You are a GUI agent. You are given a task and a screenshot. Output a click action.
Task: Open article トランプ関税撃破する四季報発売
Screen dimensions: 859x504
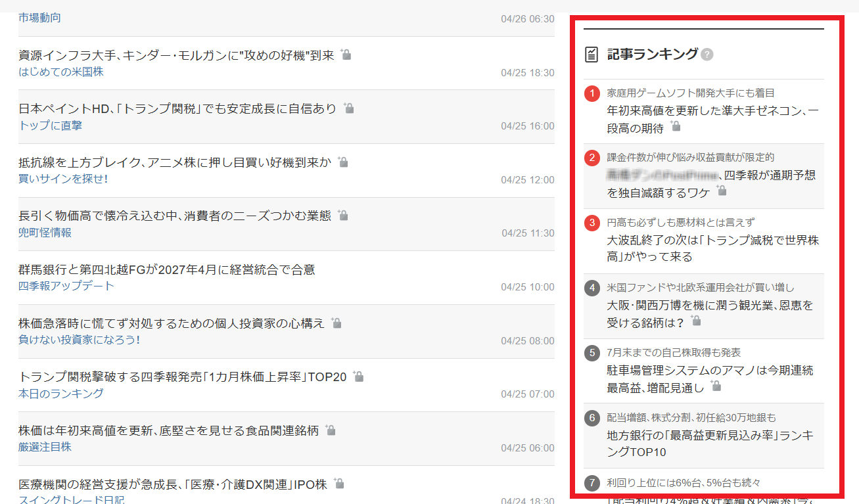pos(183,377)
